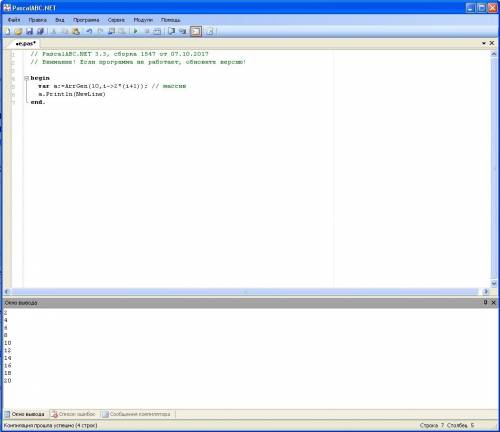This screenshot has height=432, width=500.
Task: Click the New file icon in toolbar
Action: point(7,31)
